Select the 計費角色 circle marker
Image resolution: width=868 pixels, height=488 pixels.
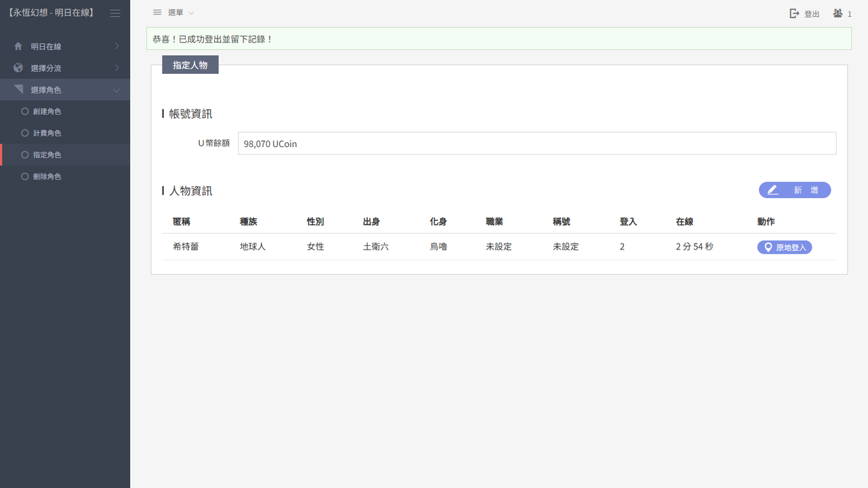pyautogui.click(x=25, y=133)
